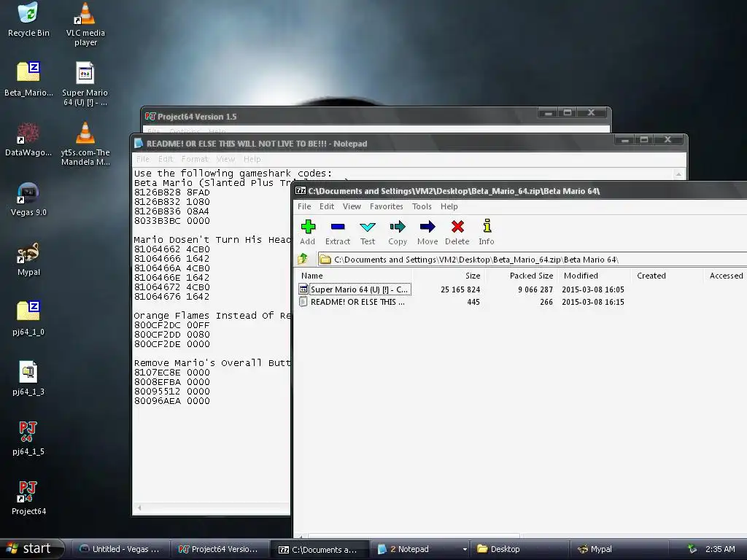The image size is (747, 560).
Task: Open the 7-Zip File menu
Action: pos(304,206)
